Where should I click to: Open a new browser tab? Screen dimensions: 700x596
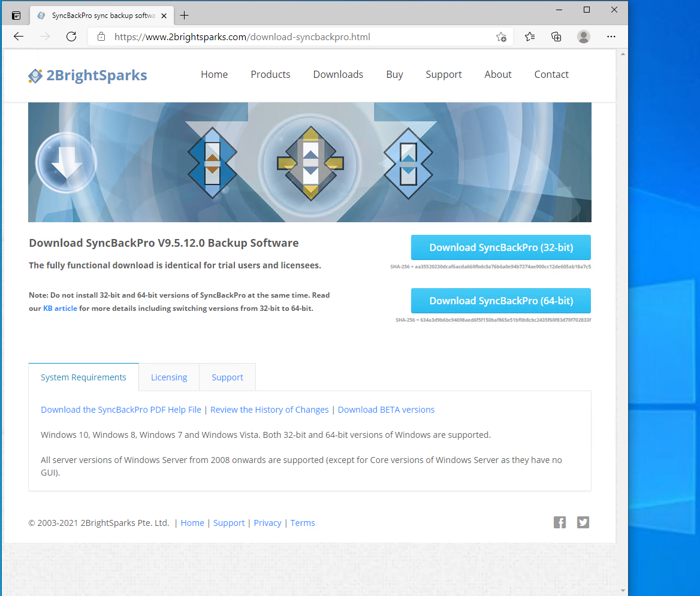[x=184, y=16]
